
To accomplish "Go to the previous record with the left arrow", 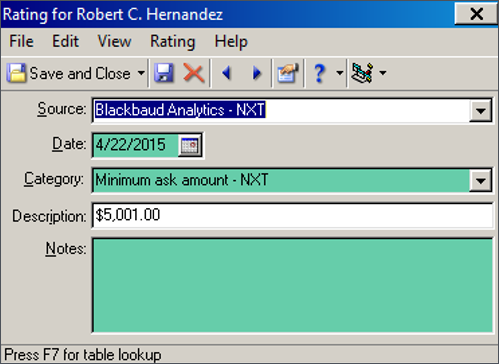I will pyautogui.click(x=227, y=73).
